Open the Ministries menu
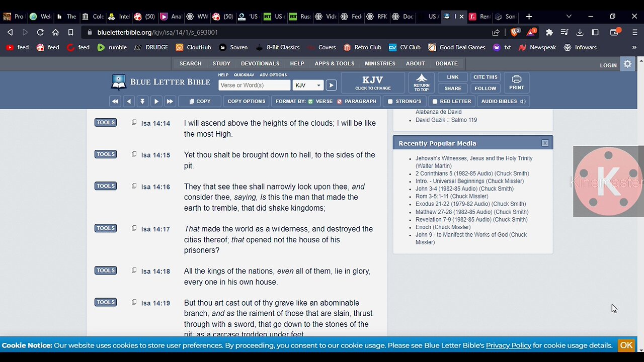This screenshot has width=644, height=362. tap(380, 64)
